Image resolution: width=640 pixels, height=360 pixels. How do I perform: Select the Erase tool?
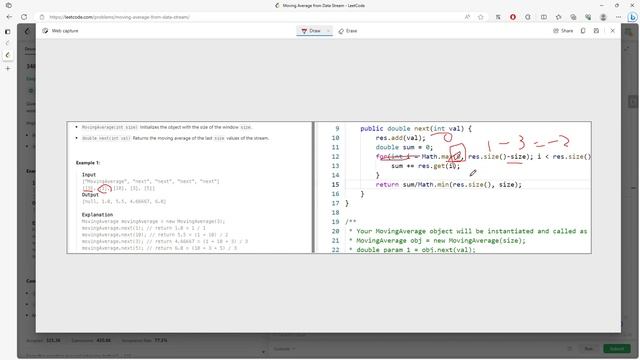point(348,31)
